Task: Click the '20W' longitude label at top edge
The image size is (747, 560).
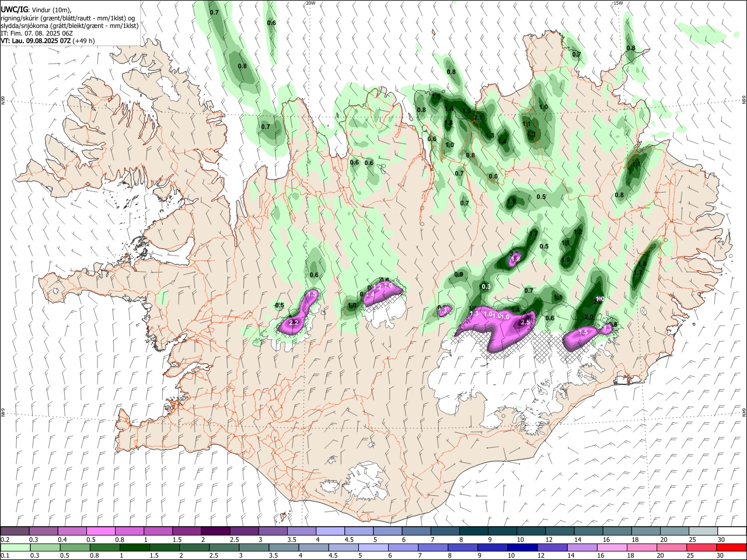Action: click(x=310, y=3)
